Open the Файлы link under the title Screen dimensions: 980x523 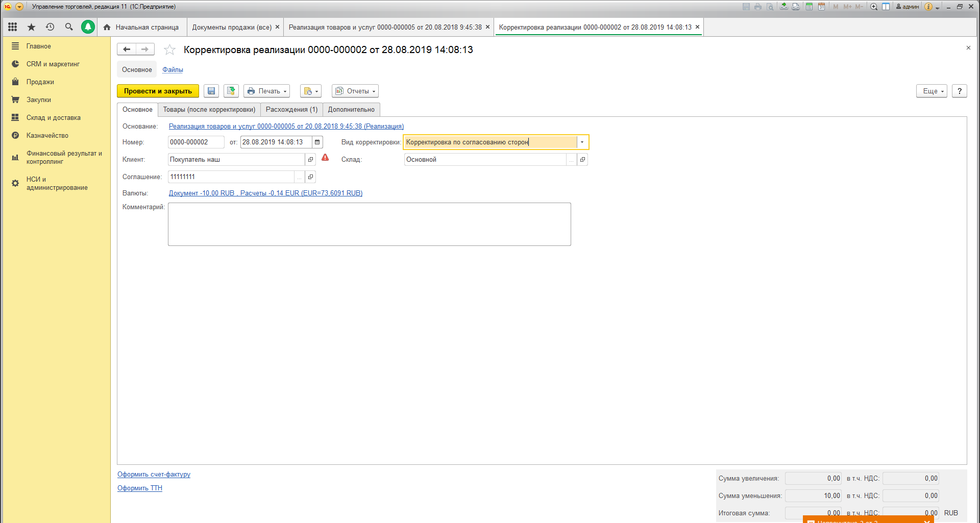[x=173, y=70]
